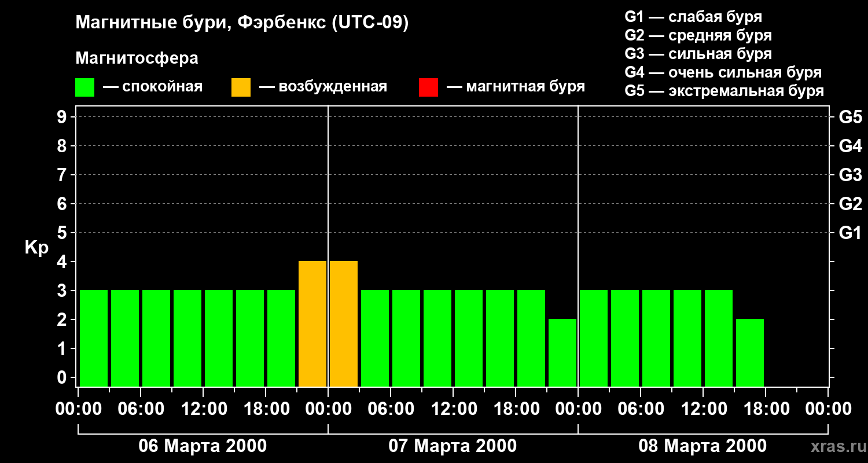Select the green Kp 2 bar on 07 Марта
The height and width of the screenshot is (463, 868).
click(562, 352)
